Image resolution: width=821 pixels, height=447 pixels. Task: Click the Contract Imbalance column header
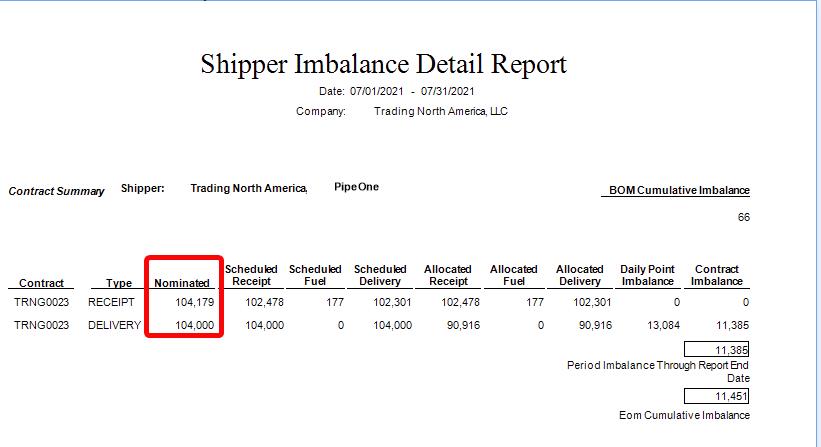[x=716, y=275]
